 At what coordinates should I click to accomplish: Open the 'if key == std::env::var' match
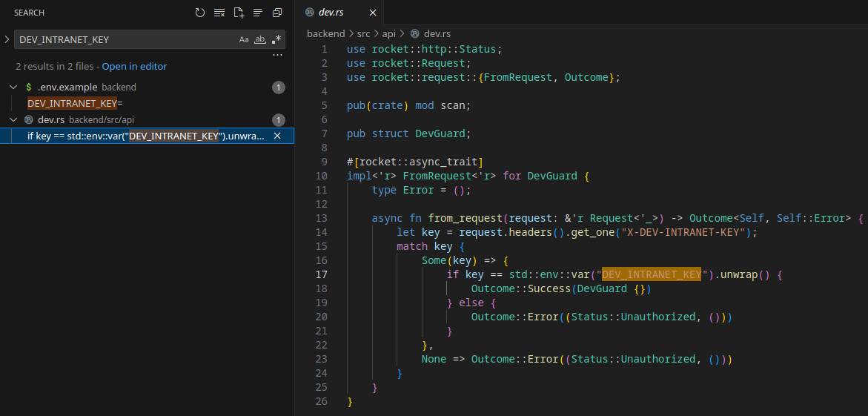146,136
